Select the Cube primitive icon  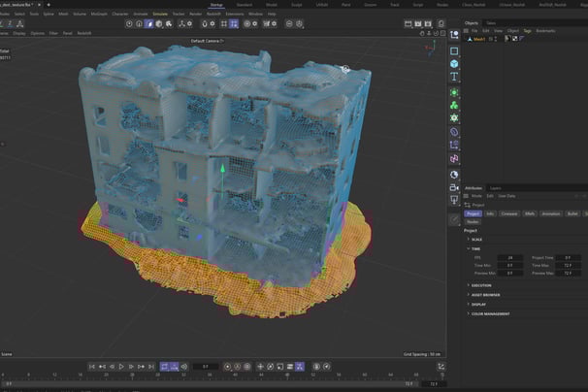454,63
